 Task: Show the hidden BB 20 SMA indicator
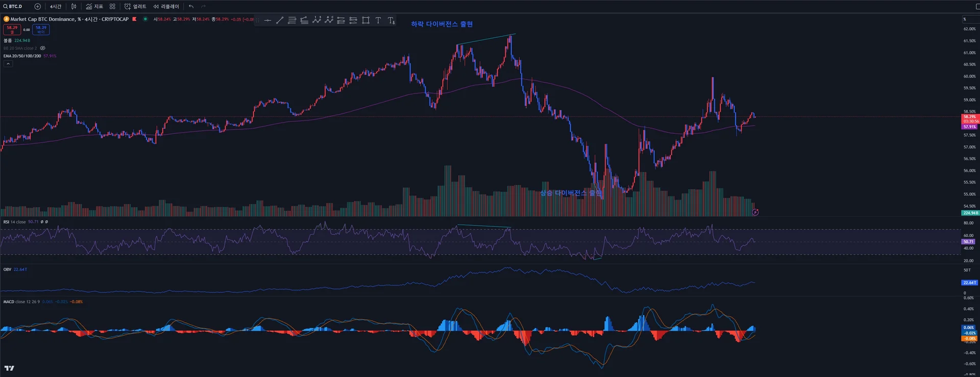pyautogui.click(x=42, y=48)
